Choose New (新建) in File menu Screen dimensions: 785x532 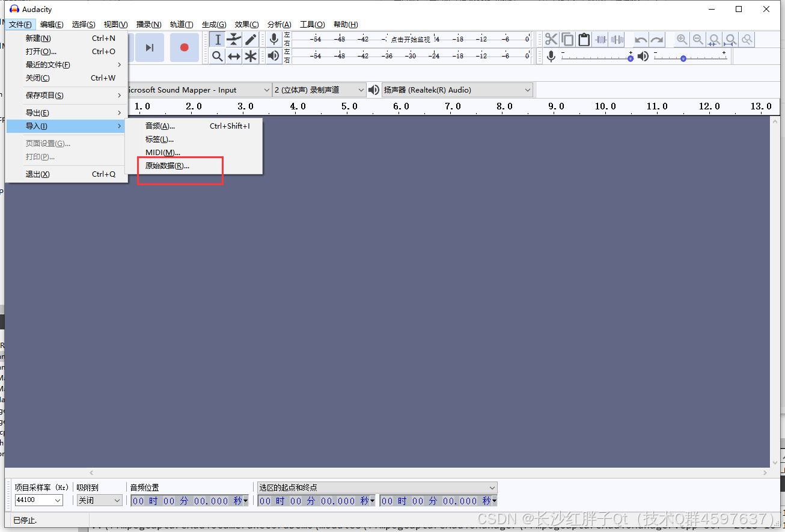click(x=66, y=38)
